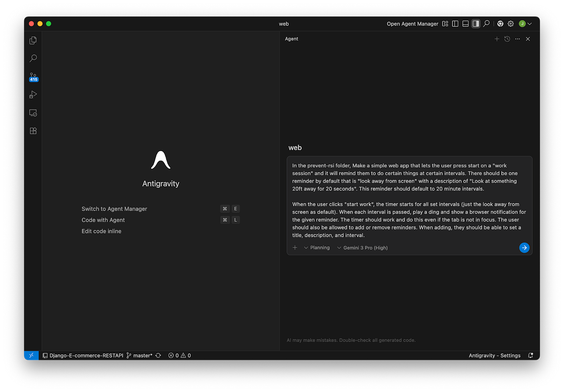Open the Extensions sidebar icon

tap(33, 131)
